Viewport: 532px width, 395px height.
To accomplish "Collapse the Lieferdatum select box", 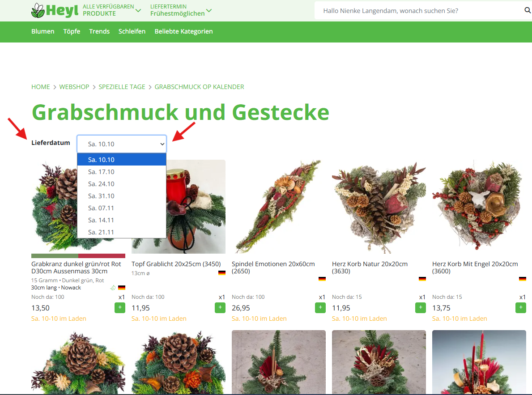I will (122, 144).
